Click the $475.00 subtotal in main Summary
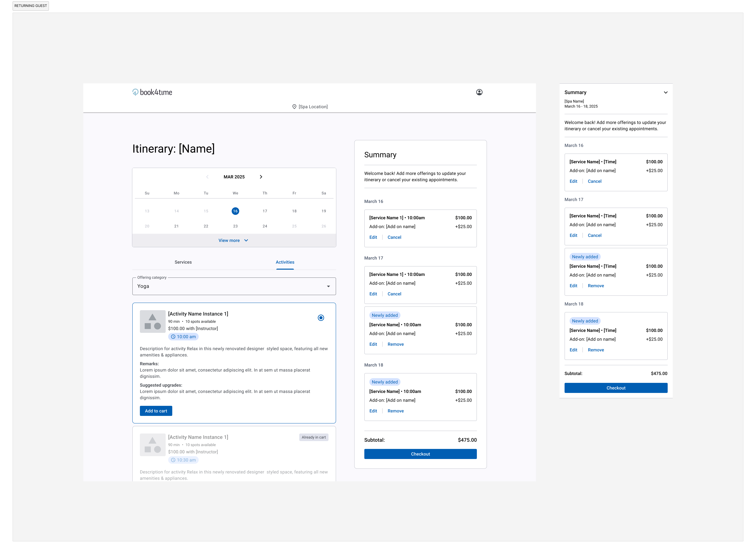The image size is (756, 554). tap(467, 440)
